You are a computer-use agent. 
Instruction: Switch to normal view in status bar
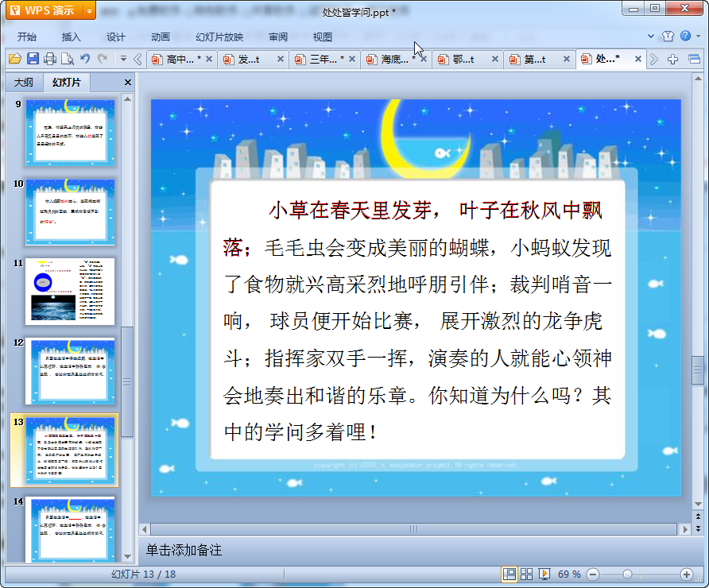[x=508, y=574]
